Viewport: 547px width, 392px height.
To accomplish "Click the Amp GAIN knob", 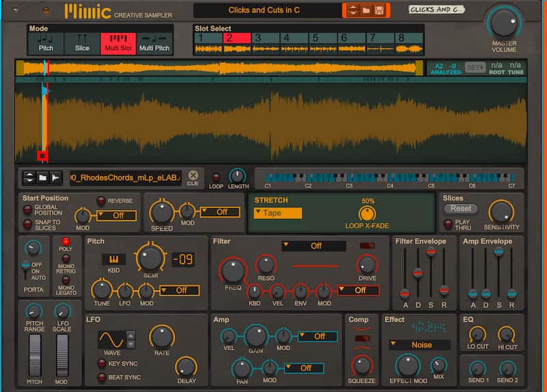I will coord(256,336).
